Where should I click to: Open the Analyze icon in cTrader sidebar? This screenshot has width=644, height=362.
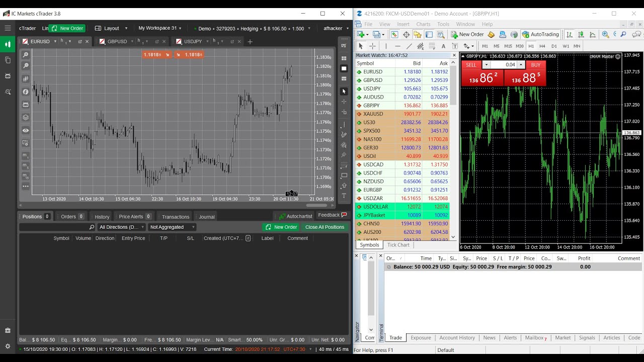tap(8, 92)
